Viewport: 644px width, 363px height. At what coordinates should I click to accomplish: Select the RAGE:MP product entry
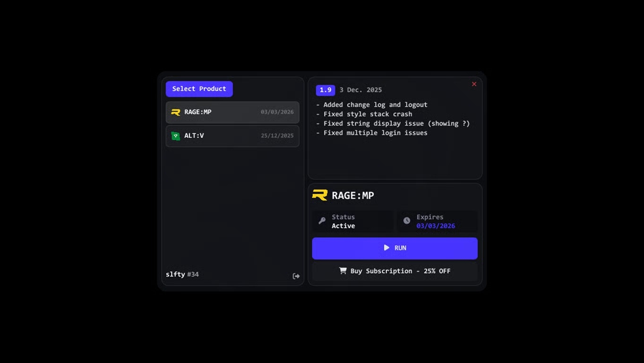232,112
